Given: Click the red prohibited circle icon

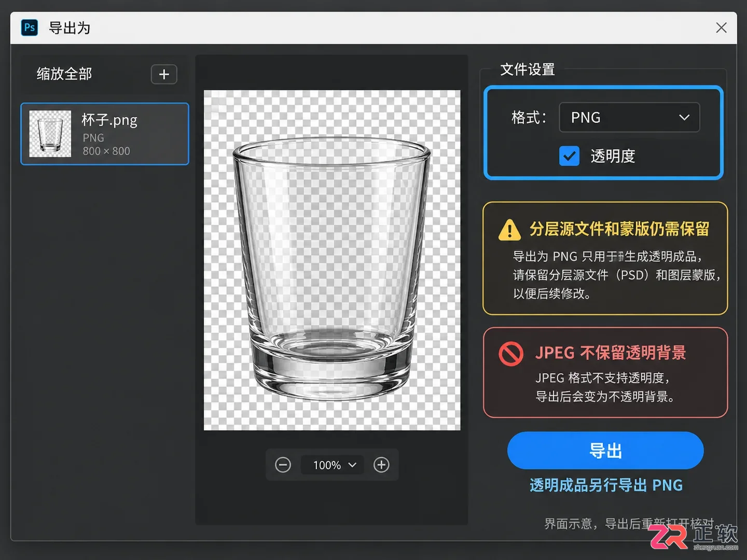Looking at the screenshot, I should (511, 354).
